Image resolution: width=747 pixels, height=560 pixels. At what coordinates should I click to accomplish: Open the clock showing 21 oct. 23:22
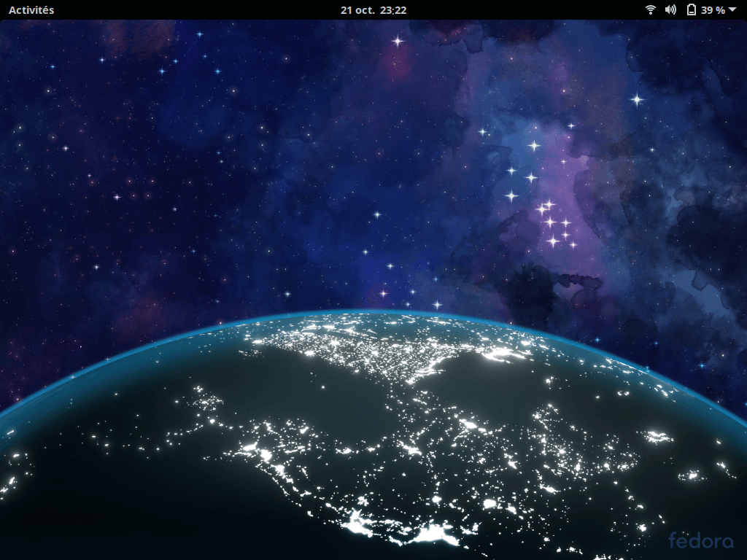(x=373, y=10)
